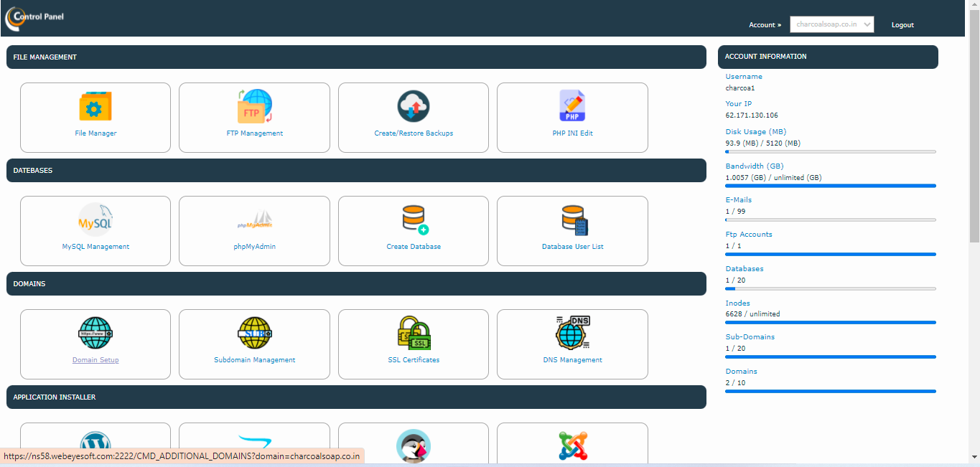Click the IP address 62.171.130.106

coord(752,115)
